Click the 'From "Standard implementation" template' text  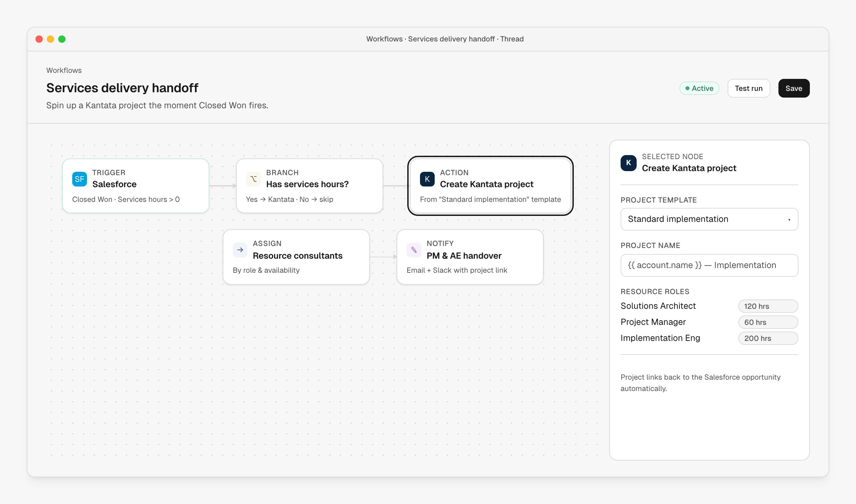point(491,199)
